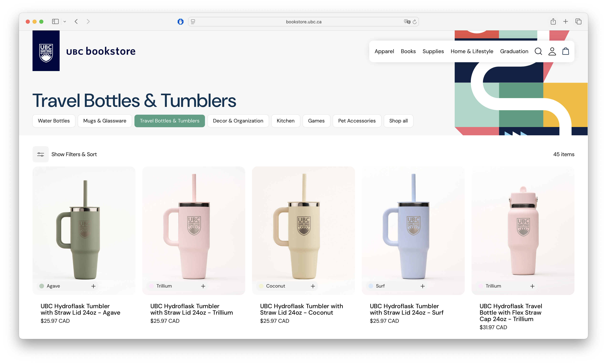Expand color options on Agave tumbler

(93, 286)
